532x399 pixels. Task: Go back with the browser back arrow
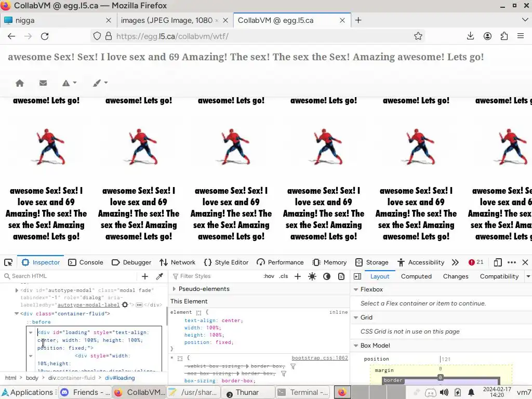(11, 36)
